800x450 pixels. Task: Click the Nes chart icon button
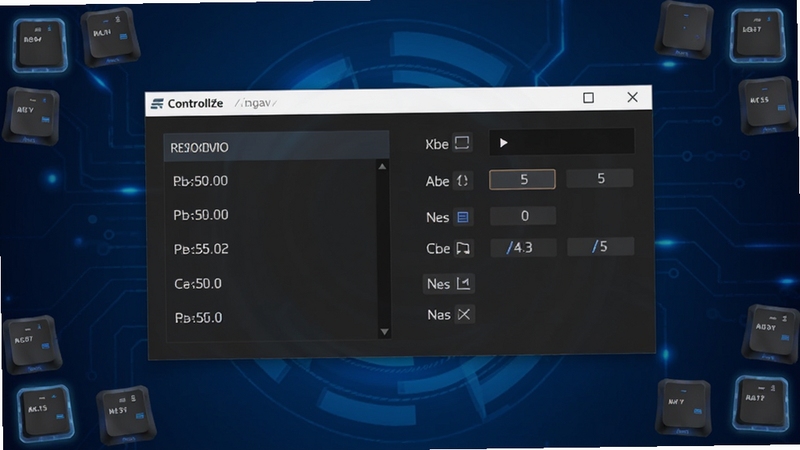[x=449, y=284]
